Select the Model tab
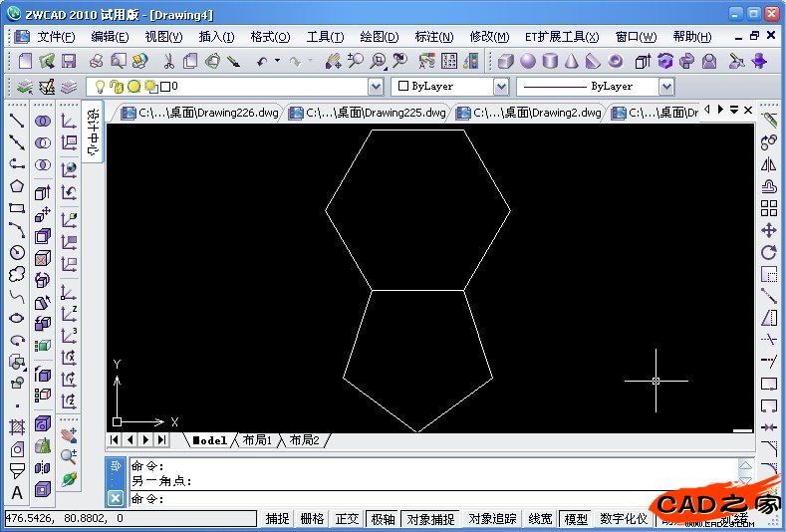Image resolution: width=786 pixels, height=532 pixels. [x=210, y=440]
